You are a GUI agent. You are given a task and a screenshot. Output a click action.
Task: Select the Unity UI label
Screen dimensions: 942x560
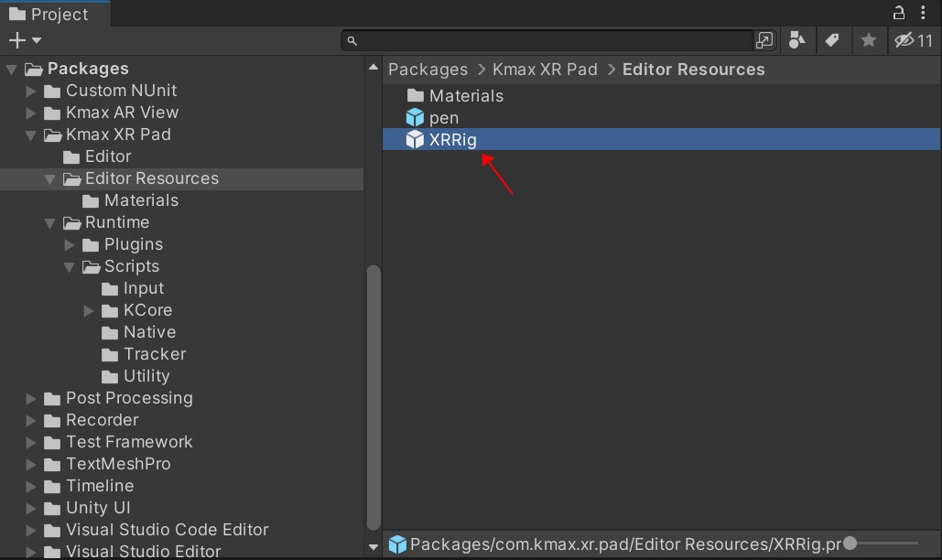coord(98,508)
